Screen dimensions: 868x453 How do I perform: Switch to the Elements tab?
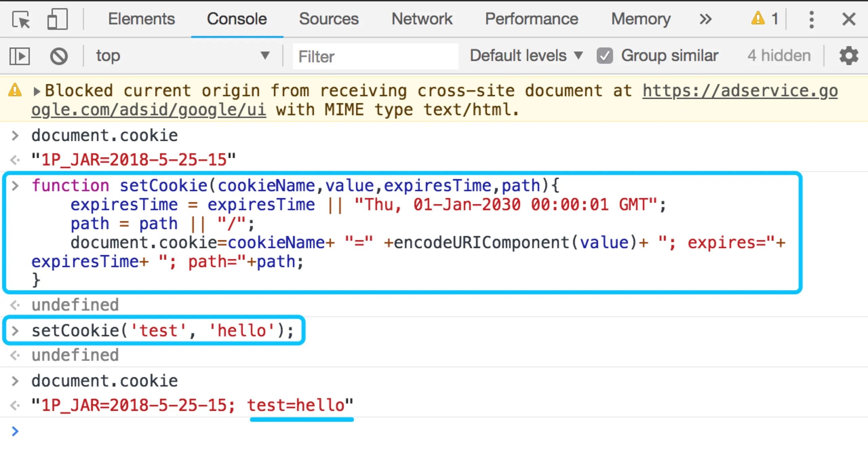point(141,19)
